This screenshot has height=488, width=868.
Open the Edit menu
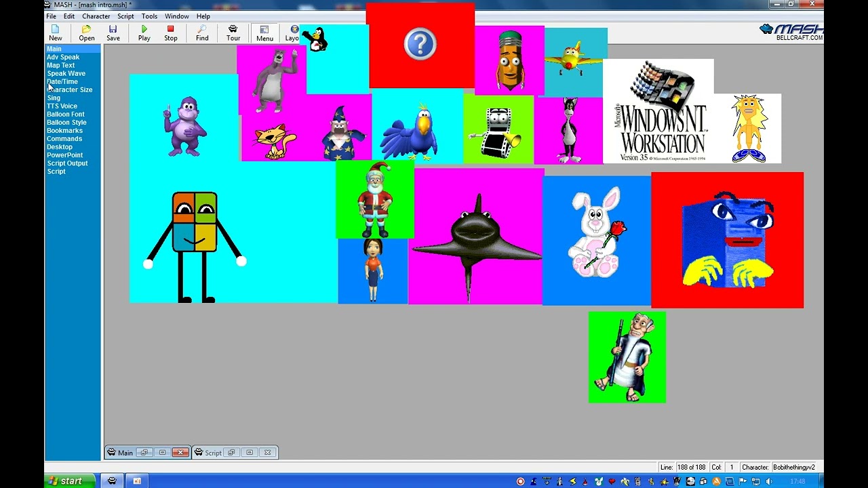(x=69, y=16)
